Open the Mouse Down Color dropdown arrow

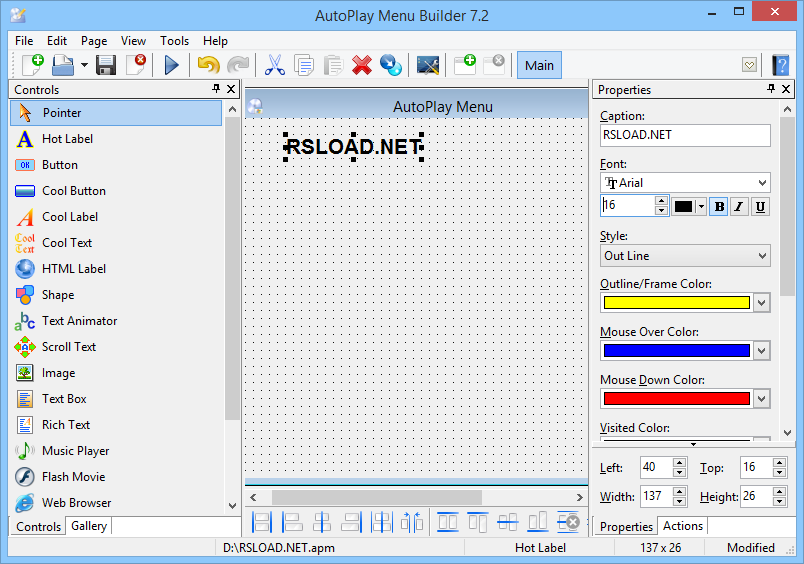[761, 398]
